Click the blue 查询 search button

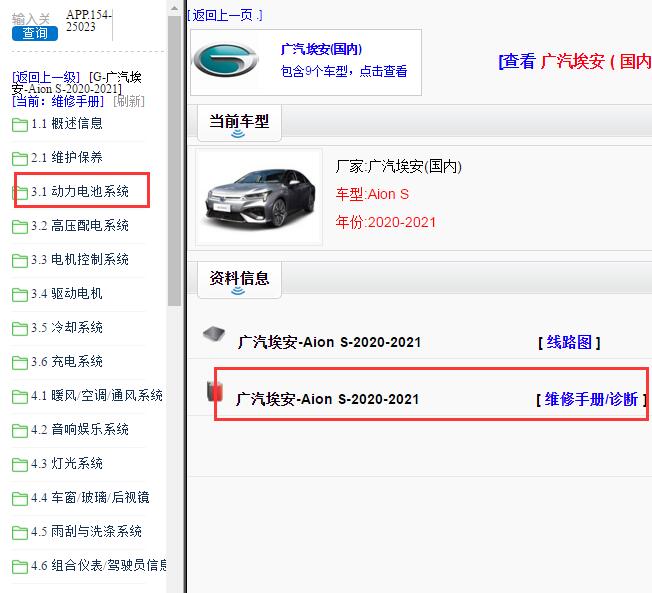click(x=35, y=33)
